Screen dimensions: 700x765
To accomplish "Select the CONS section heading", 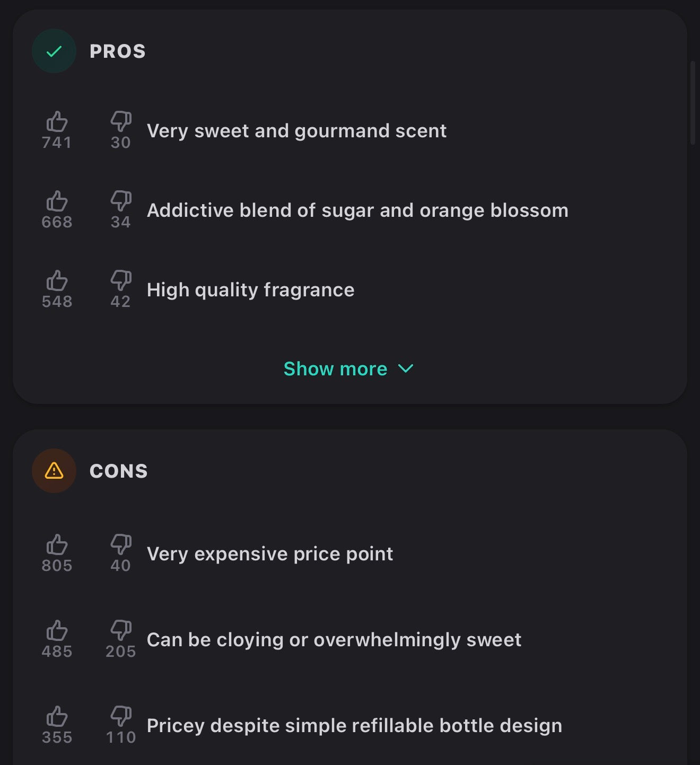I will (119, 471).
